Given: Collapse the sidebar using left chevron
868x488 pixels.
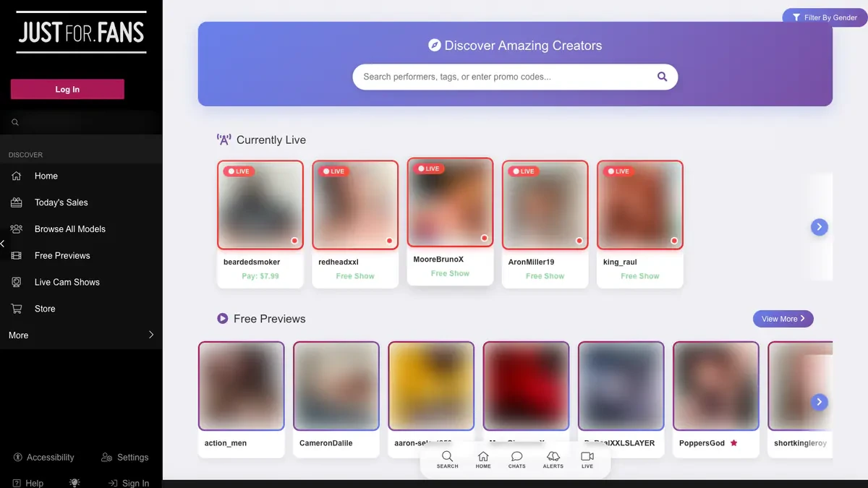Looking at the screenshot, I should pos(3,244).
